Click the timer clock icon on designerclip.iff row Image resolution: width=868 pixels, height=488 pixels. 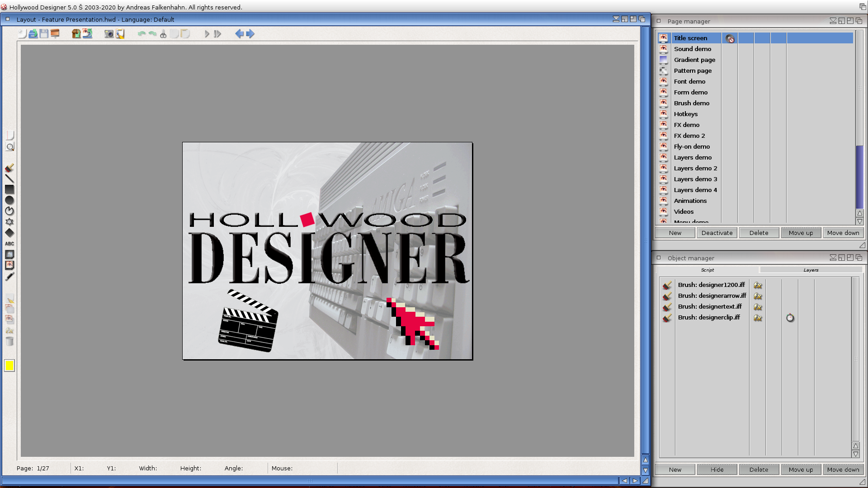coord(790,318)
